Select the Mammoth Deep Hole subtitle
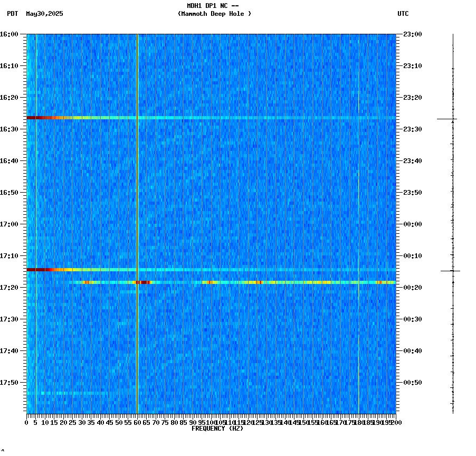Viewport: 476px width, 456px height. point(215,14)
